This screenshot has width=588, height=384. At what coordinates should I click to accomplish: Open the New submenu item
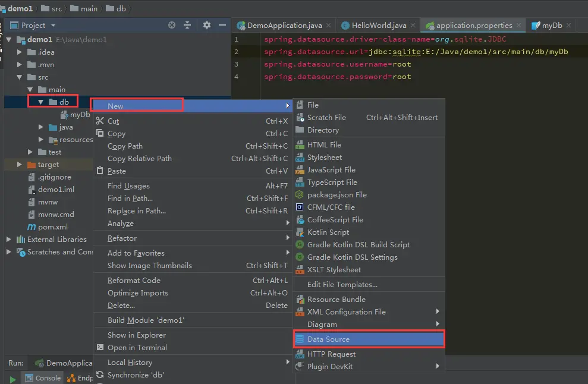click(x=193, y=106)
